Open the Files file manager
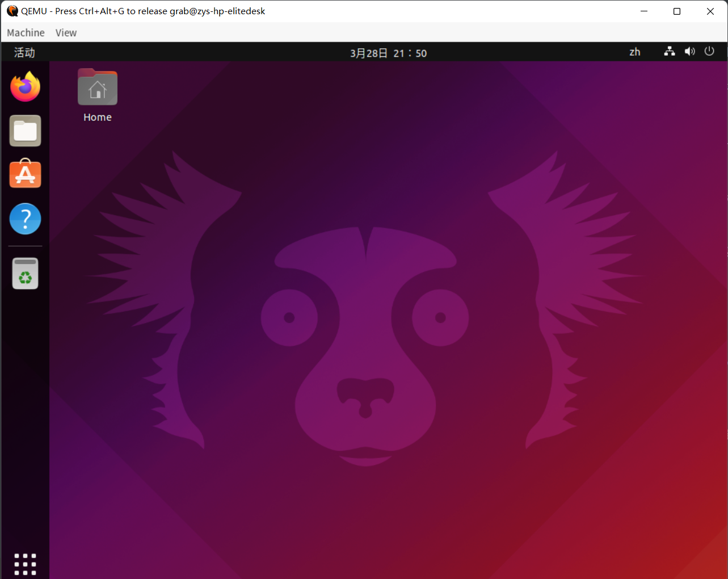Screen dimensions: 728x579 tap(25, 131)
